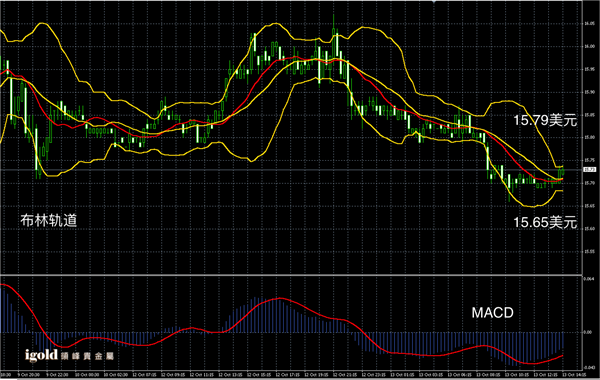This screenshot has height=380, width=600.
Task: Click the 領峰貴金屬 brand text
Action: coord(87,357)
